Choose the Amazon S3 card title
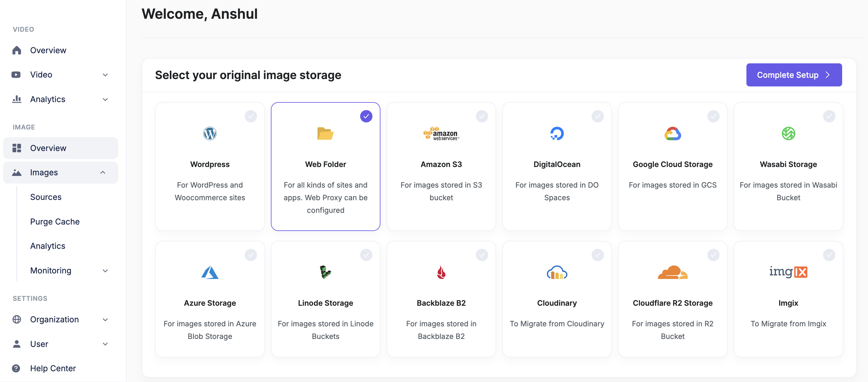Screen dimensions: 868x382 coord(441,164)
